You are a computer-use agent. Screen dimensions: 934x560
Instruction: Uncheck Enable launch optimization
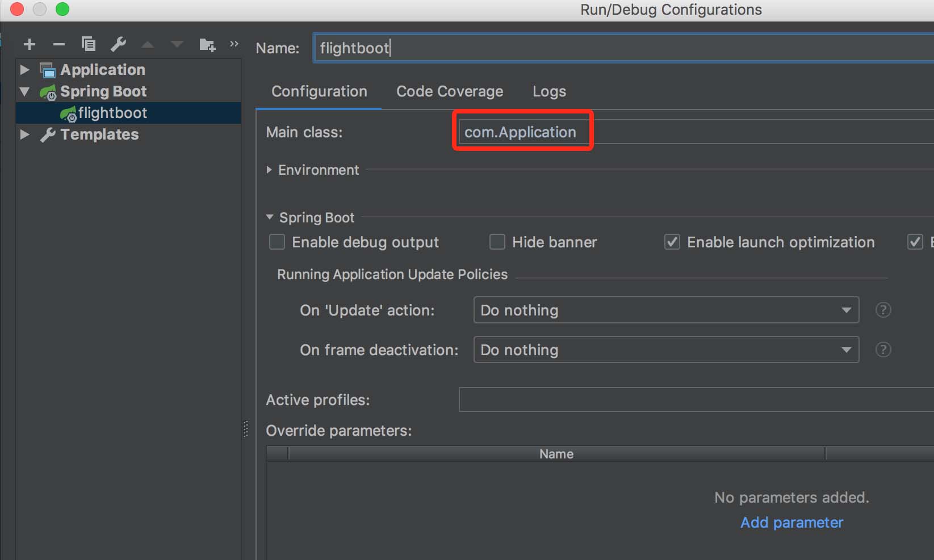(672, 242)
